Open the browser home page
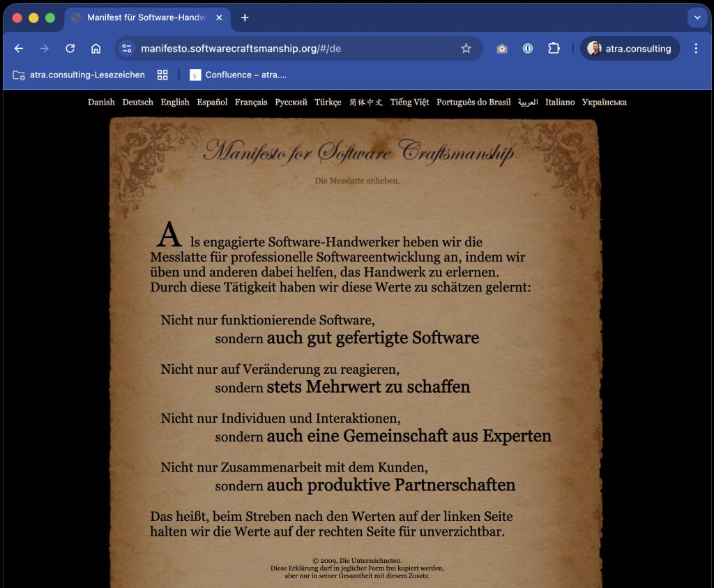This screenshot has height=588, width=714. 95,48
